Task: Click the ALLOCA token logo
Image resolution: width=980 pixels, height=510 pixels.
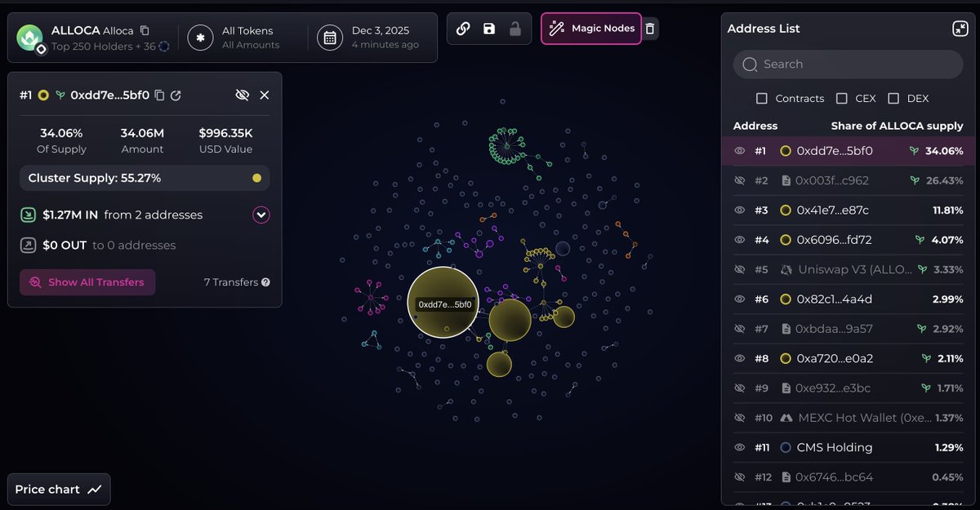Action: coord(30,38)
